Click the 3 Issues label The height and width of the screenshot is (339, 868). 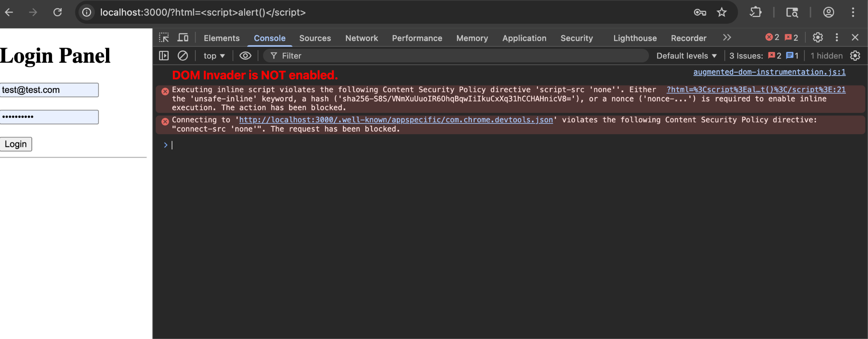pos(746,56)
